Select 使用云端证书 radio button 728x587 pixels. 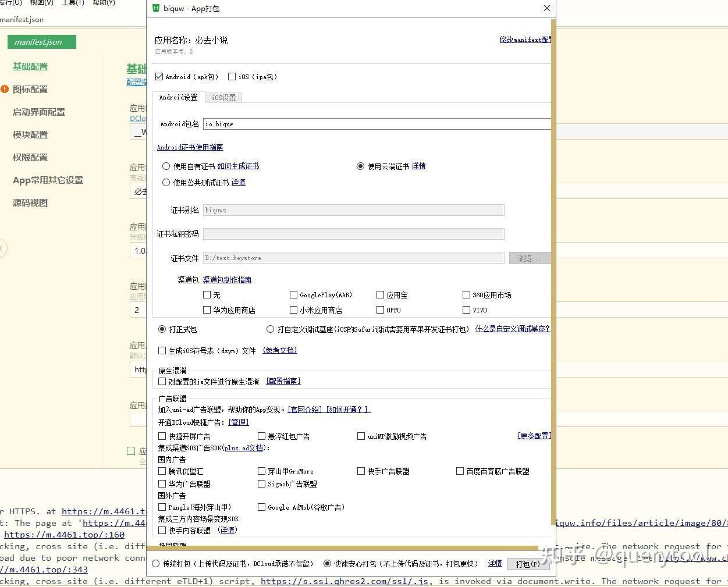point(361,166)
